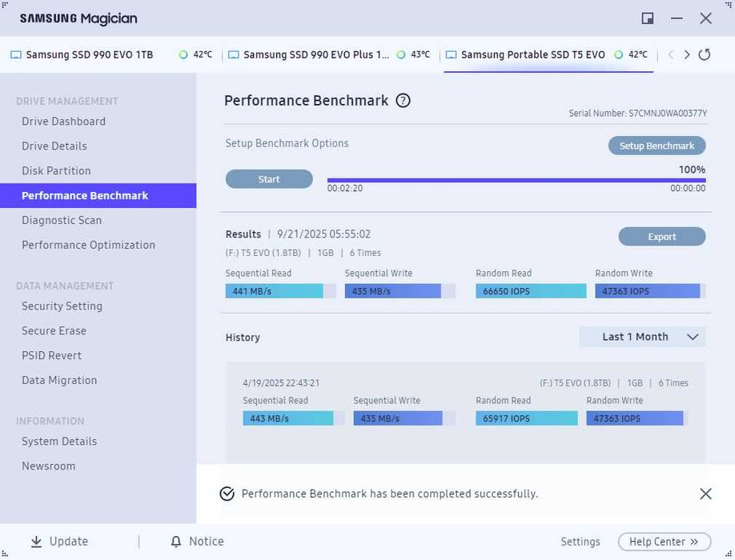Viewport: 735px width, 560px height.
Task: Click the Update download icon
Action: tap(36, 542)
